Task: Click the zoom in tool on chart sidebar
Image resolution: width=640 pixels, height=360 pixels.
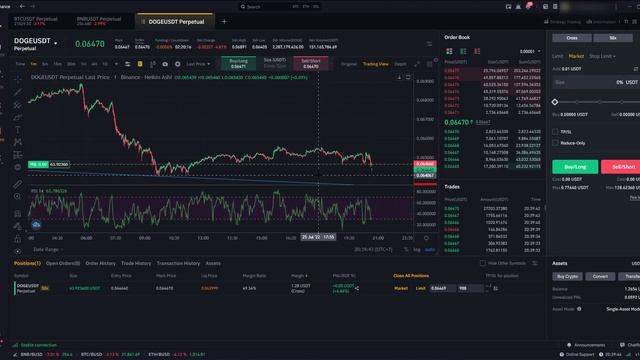Action: pos(18,197)
